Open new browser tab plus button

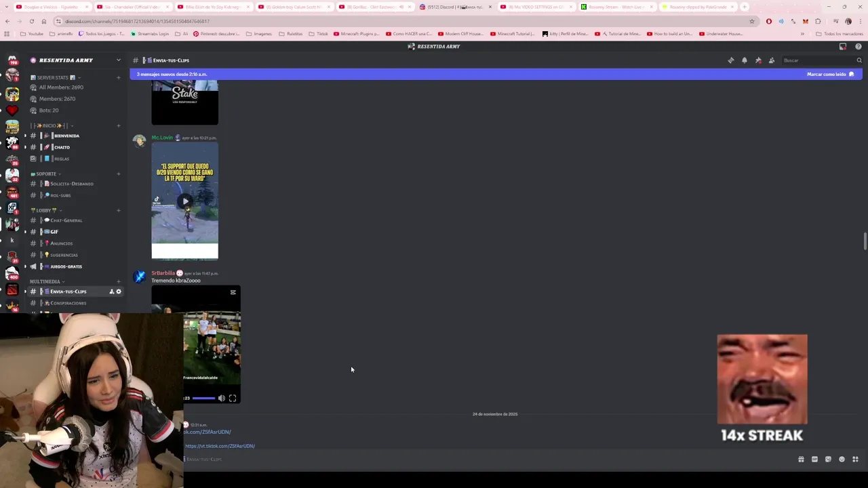coord(745,7)
